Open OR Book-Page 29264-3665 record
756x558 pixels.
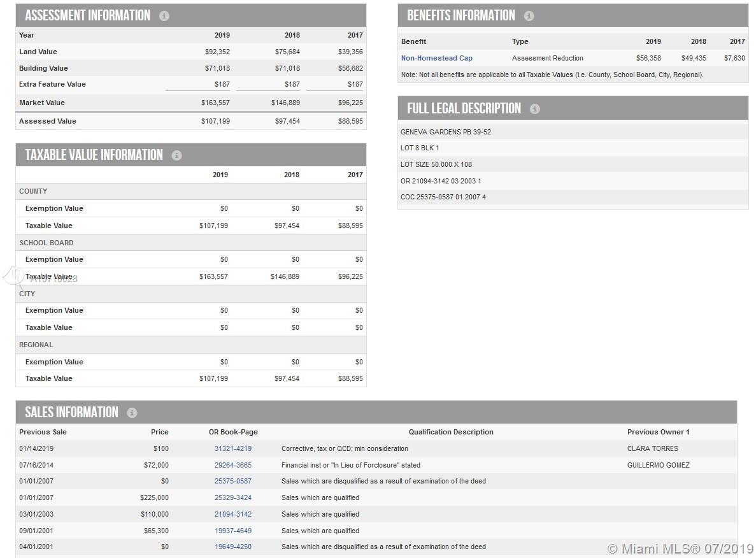coord(232,465)
